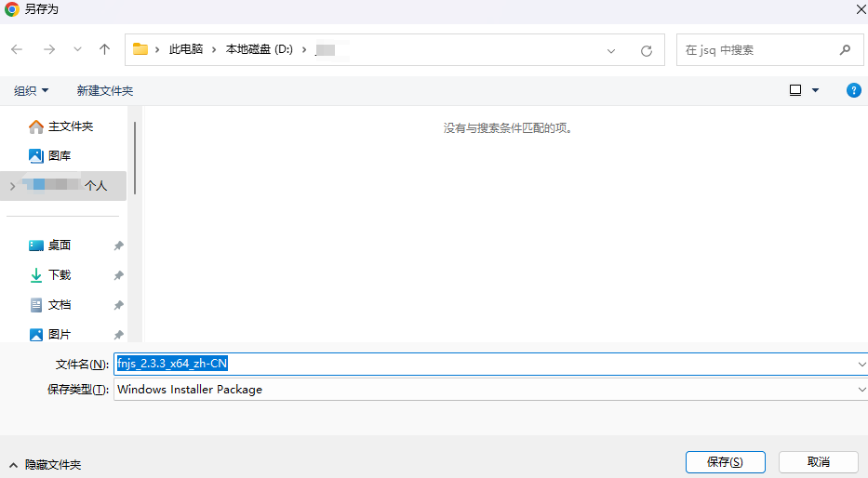Expand the 个人 tree node chevron
This screenshot has height=478, width=868.
(12, 186)
